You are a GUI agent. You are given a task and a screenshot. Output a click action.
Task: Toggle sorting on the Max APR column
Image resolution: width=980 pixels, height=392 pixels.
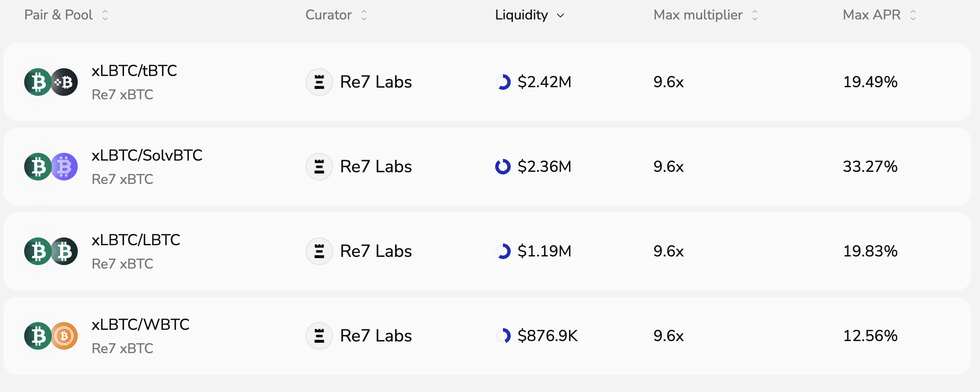click(x=913, y=15)
